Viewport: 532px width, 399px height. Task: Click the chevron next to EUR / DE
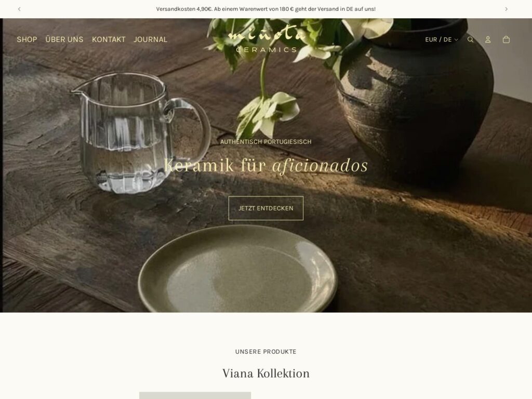456,39
